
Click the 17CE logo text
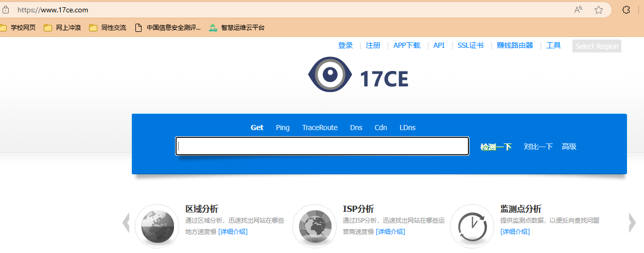pos(384,79)
